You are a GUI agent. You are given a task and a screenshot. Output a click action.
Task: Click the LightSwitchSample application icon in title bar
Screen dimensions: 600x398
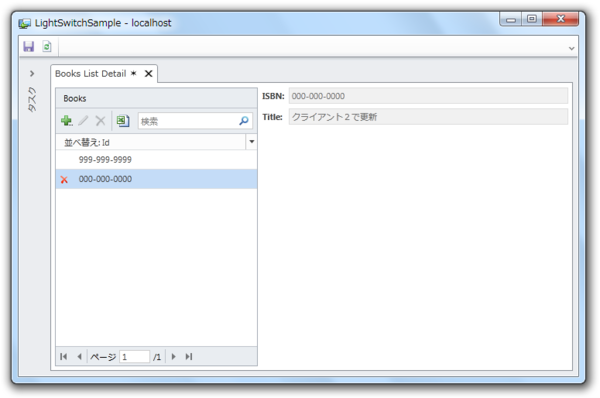(25, 23)
